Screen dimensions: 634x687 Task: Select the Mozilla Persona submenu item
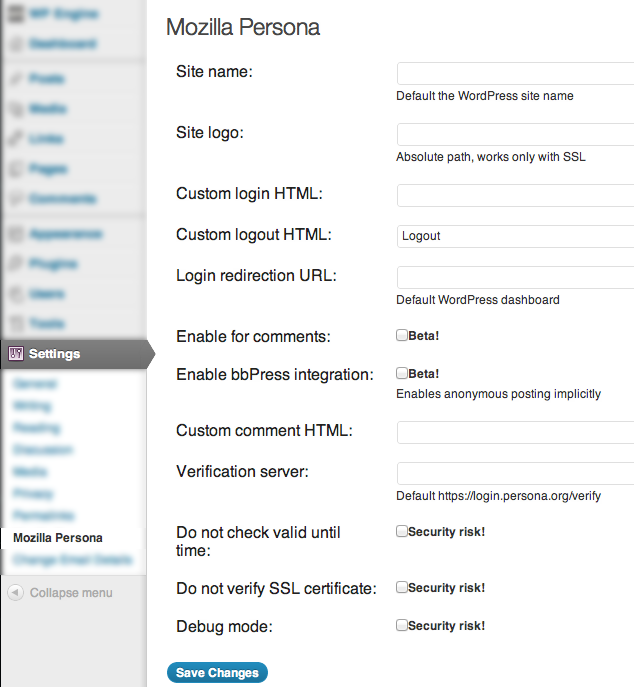tap(58, 538)
